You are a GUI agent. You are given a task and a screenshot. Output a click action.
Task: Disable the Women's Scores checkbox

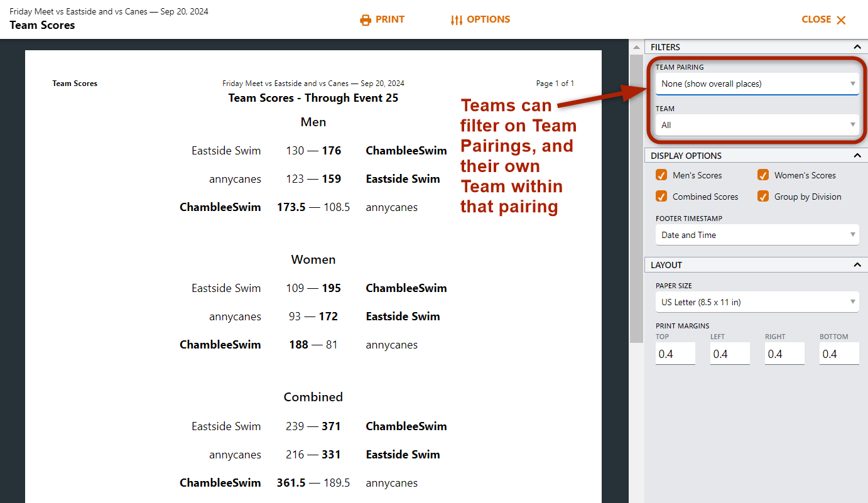coord(762,175)
